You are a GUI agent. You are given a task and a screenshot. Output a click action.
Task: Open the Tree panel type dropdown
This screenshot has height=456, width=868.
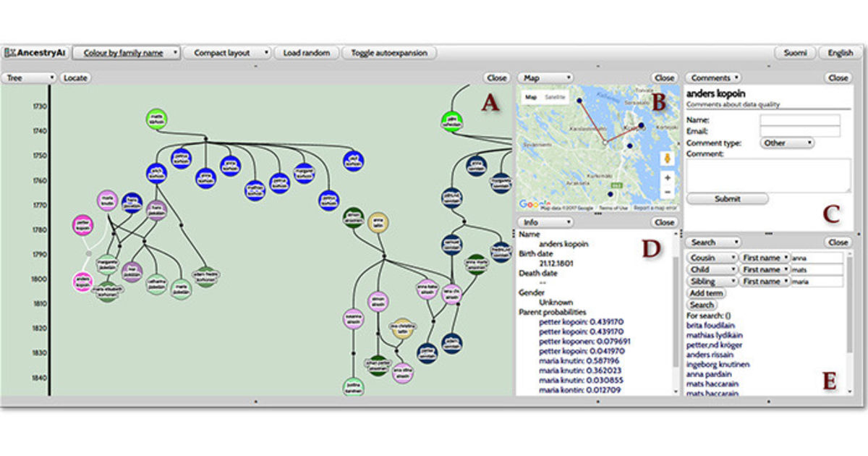click(29, 77)
